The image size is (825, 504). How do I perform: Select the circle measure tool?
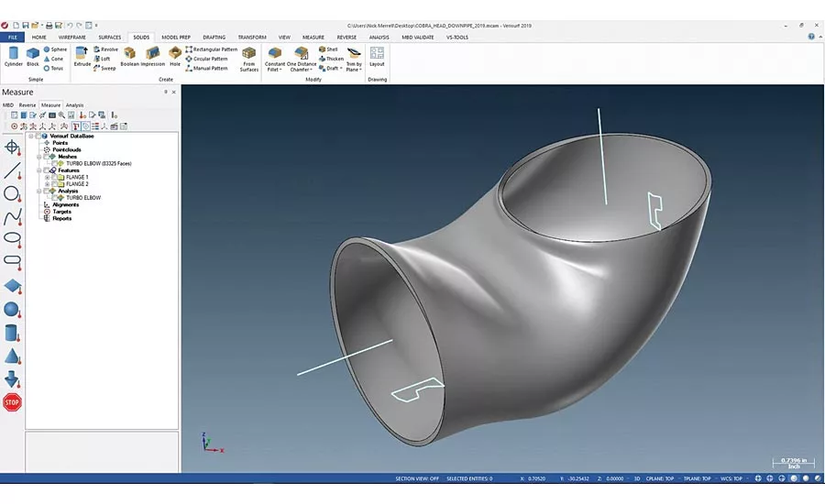[x=12, y=193]
